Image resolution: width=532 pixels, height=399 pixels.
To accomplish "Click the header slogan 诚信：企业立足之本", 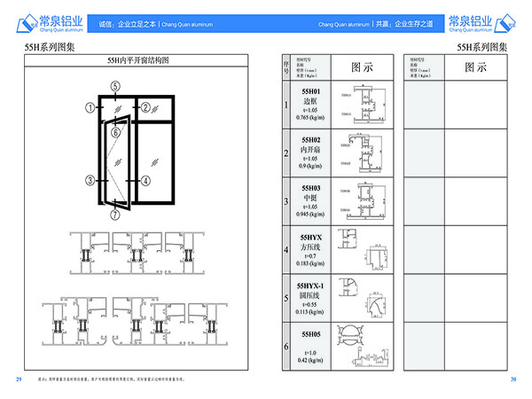I will (x=128, y=24).
